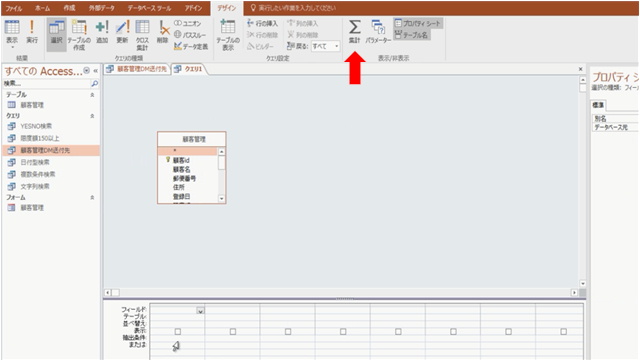Switch to the ホーム ribbon tab
Screen dimensions: 640x360
tap(42, 8)
